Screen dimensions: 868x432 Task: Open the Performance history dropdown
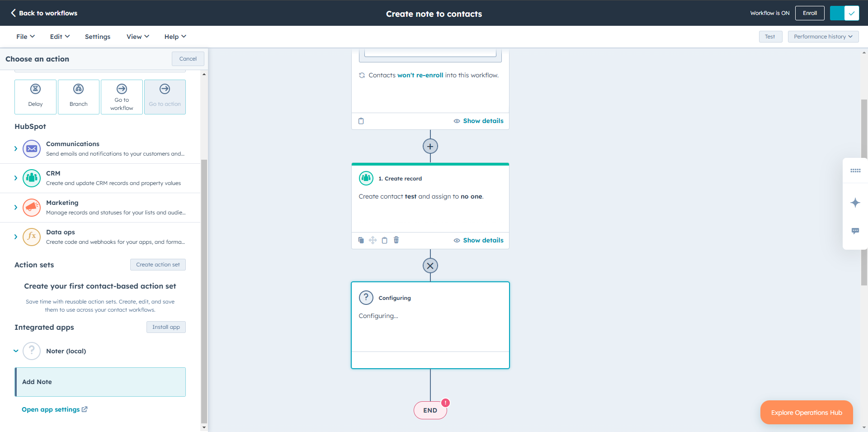(x=823, y=36)
